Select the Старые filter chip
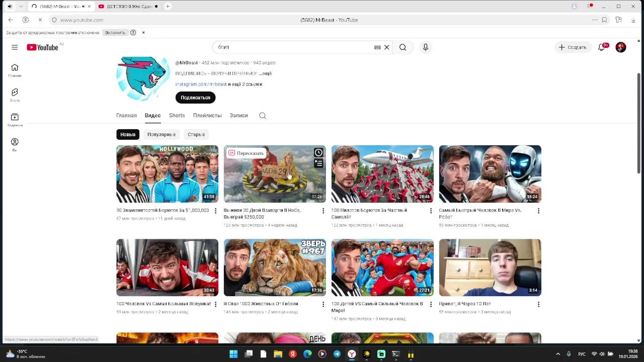 click(x=196, y=135)
